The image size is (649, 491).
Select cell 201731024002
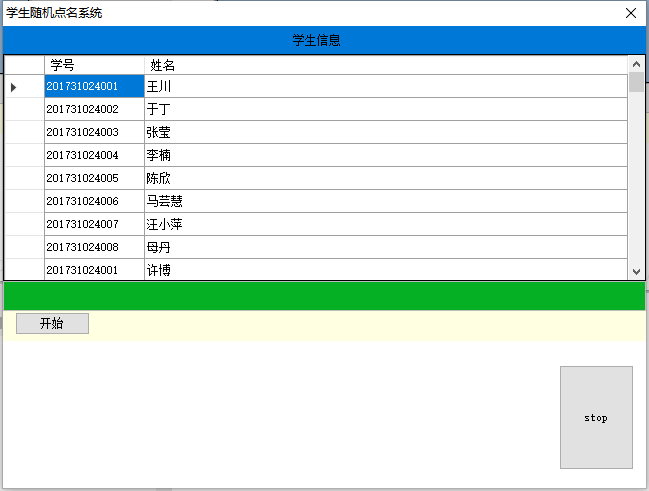pos(94,109)
